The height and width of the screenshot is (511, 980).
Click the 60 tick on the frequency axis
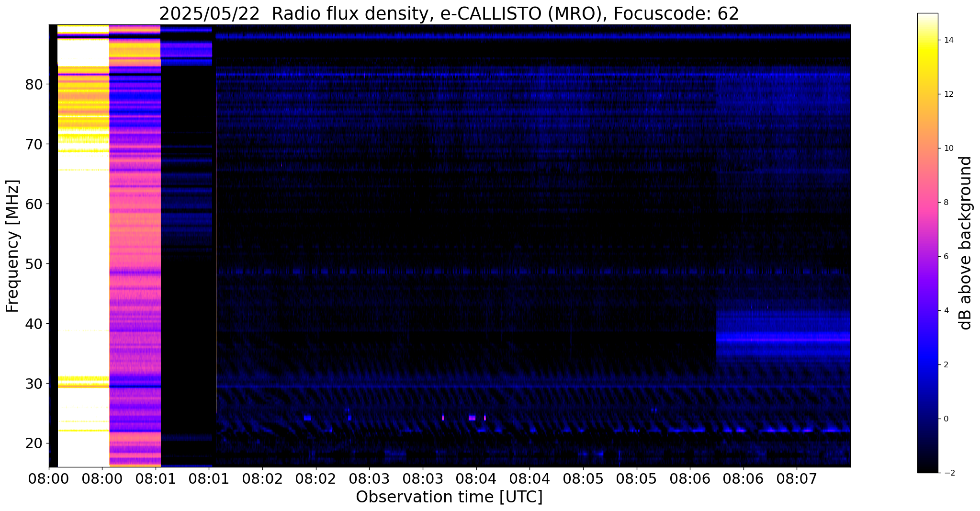coord(34,204)
